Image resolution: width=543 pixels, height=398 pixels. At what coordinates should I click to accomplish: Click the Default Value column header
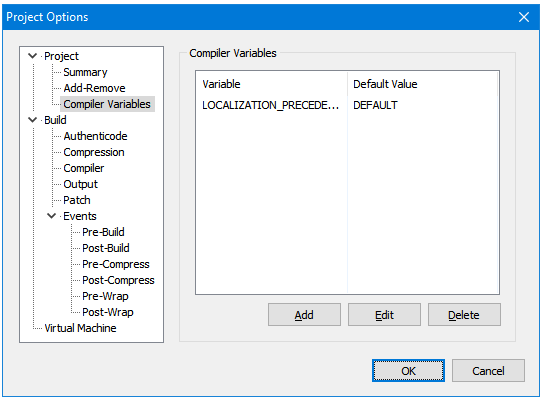click(x=422, y=84)
